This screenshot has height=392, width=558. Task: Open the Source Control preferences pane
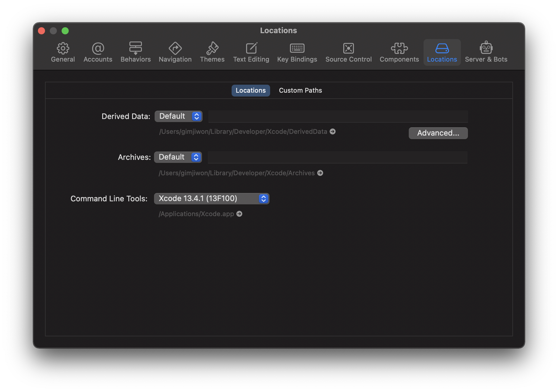(x=348, y=52)
